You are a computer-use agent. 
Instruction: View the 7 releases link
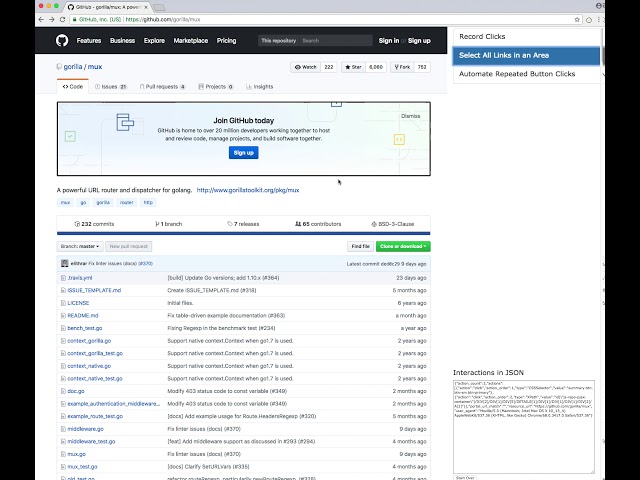coord(243,224)
